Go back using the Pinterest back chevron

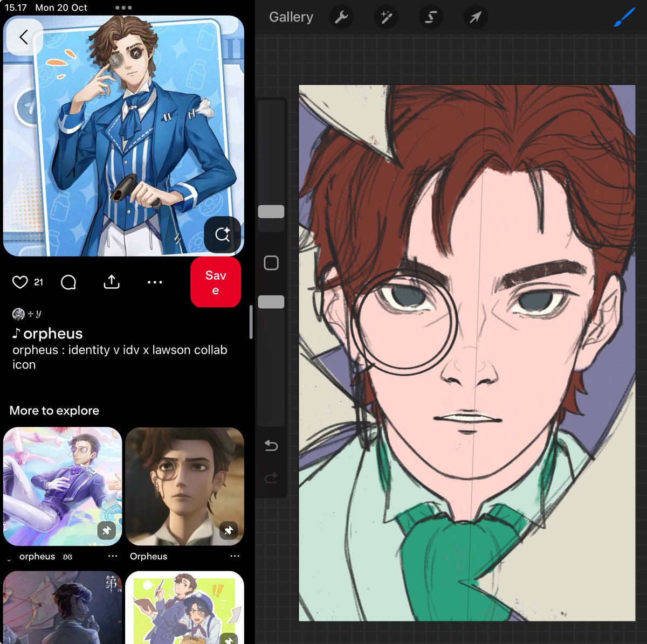click(24, 37)
